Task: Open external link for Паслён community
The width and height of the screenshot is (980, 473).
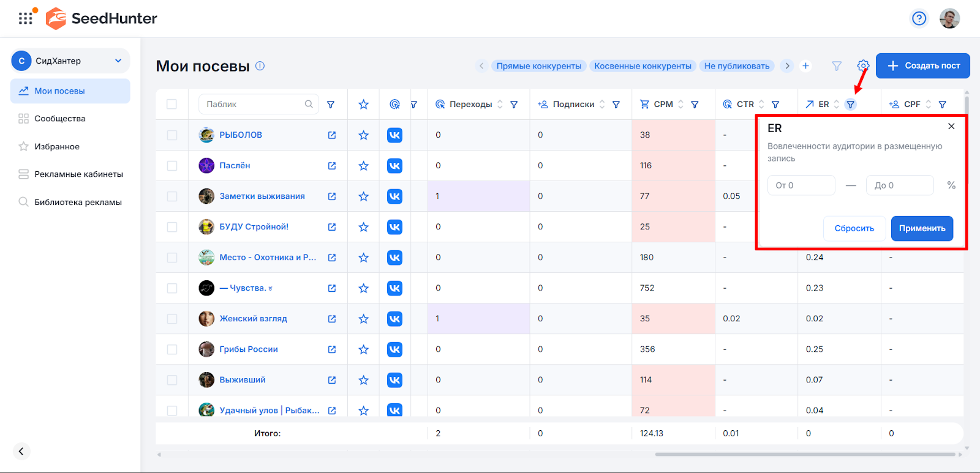Action: [332, 166]
